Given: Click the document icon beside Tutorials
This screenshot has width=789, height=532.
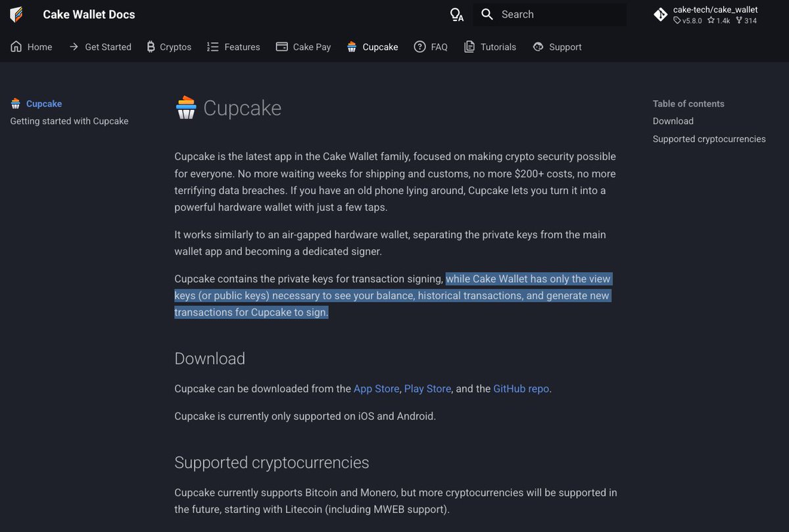Looking at the screenshot, I should click(469, 47).
